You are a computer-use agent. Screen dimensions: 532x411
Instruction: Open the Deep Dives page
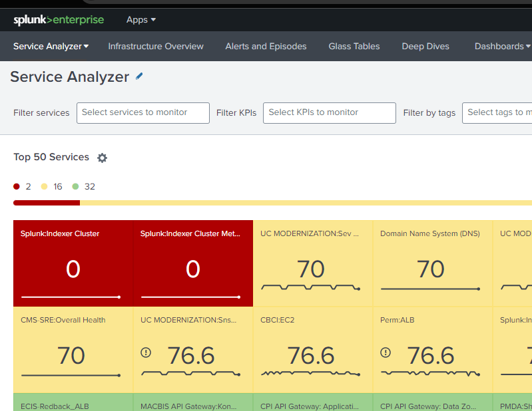tap(425, 47)
